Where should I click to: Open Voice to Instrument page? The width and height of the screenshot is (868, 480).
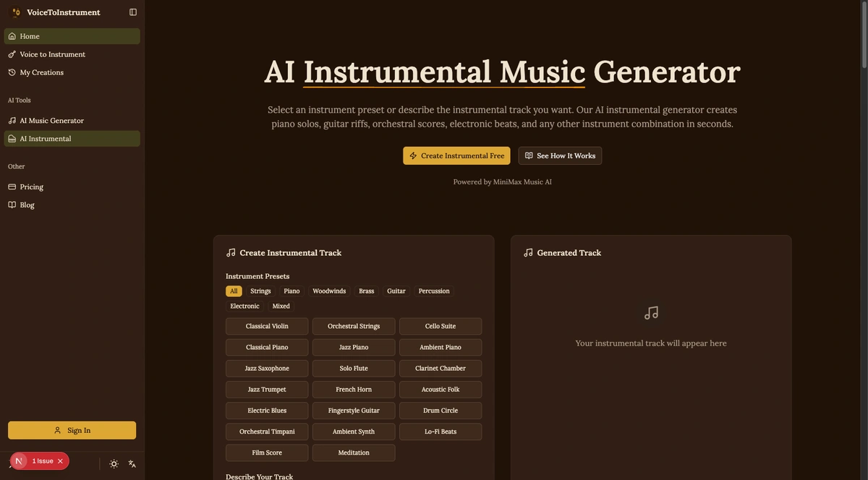52,53
